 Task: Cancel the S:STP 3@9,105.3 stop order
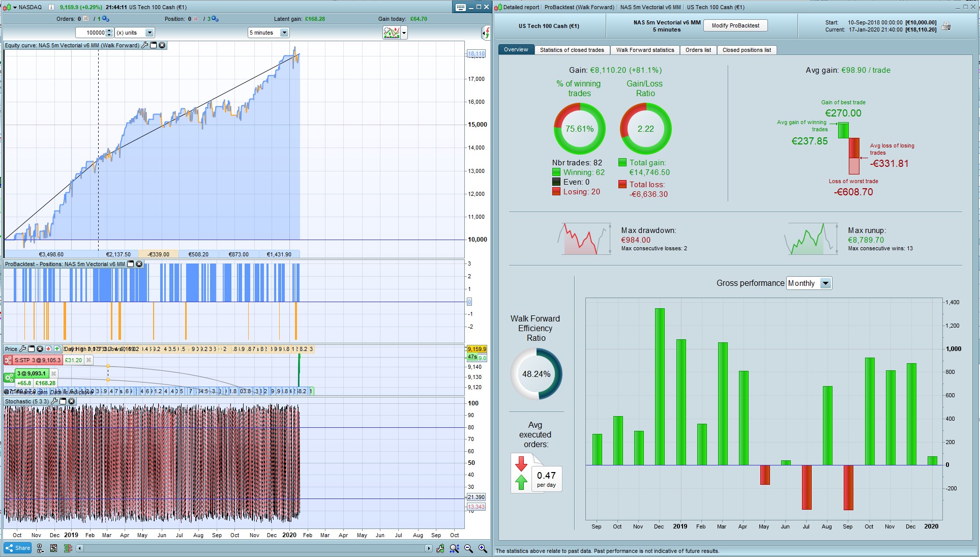pyautogui.click(x=88, y=360)
